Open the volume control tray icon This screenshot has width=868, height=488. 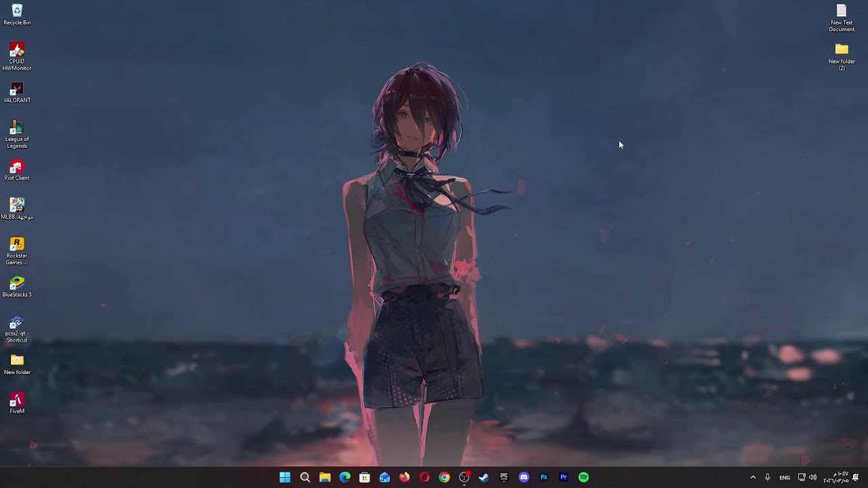coord(812,477)
